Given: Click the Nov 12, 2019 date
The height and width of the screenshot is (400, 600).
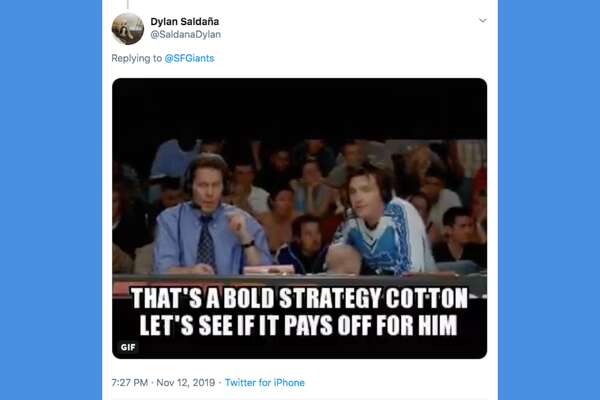Looking at the screenshot, I should coord(186,382).
